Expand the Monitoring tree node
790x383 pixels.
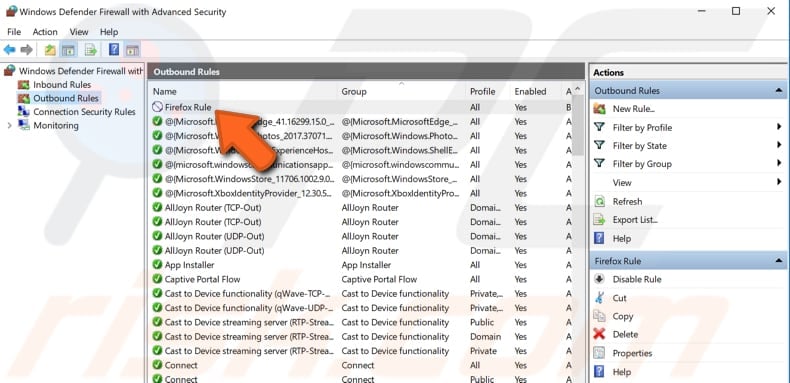(x=9, y=125)
